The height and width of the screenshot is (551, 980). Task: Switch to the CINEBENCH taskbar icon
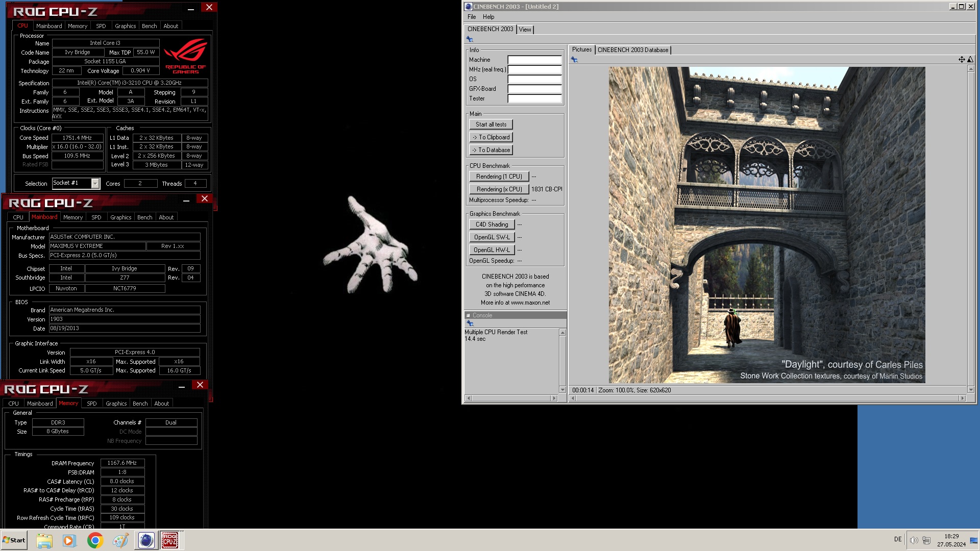tap(146, 540)
